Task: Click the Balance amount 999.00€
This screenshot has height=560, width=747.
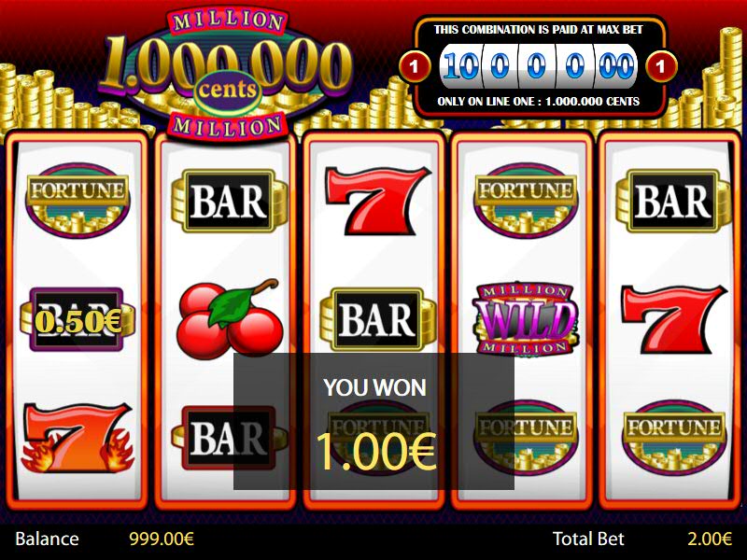Action: click(162, 539)
